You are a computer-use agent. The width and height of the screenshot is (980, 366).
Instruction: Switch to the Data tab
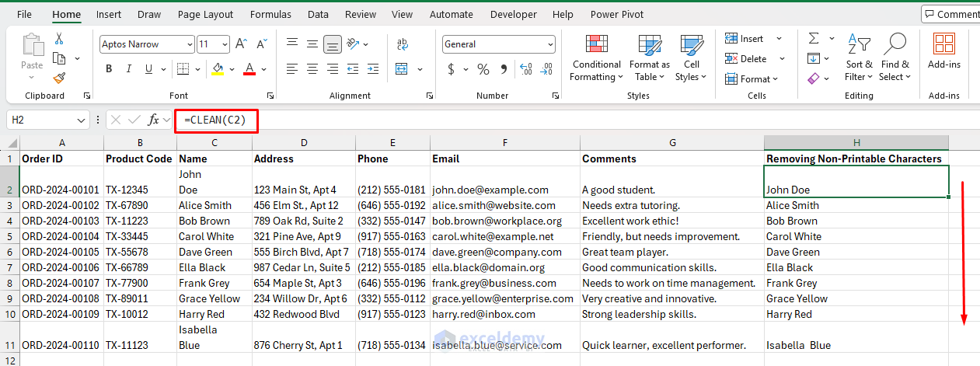coord(318,14)
